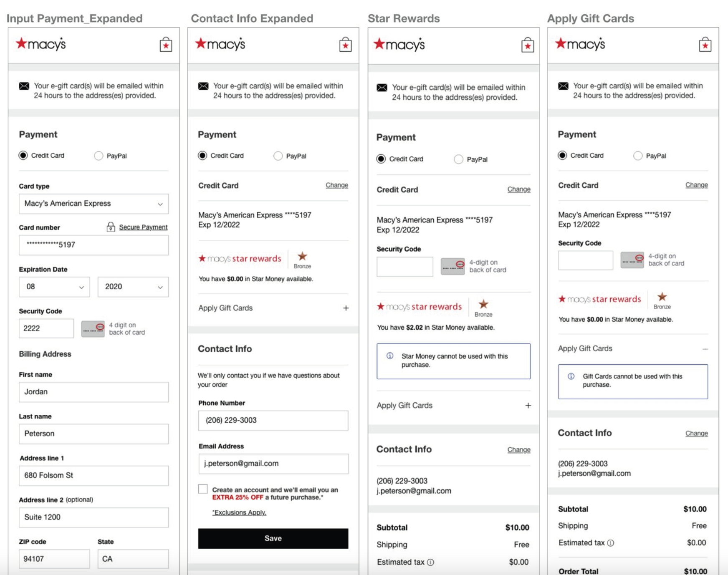The width and height of the screenshot is (728, 575).
Task: Click info icon beside Estimated tax in Star Rewards screen
Action: [431, 562]
